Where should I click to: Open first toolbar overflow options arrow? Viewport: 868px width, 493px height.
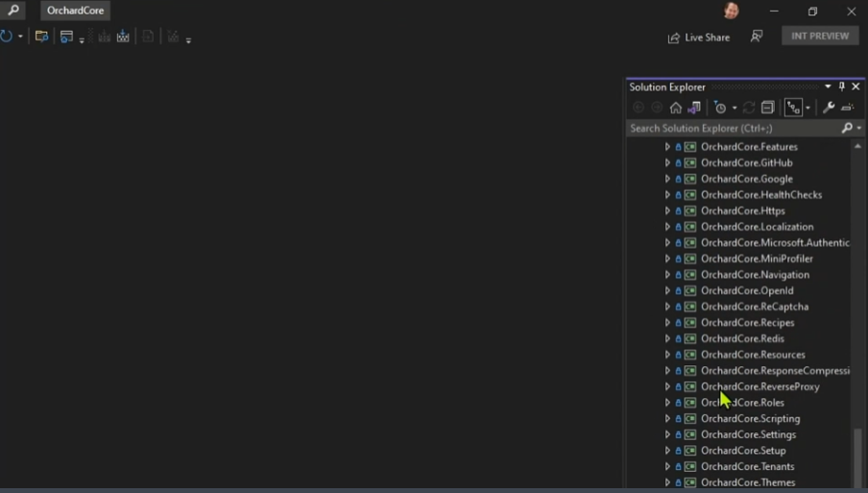(82, 40)
